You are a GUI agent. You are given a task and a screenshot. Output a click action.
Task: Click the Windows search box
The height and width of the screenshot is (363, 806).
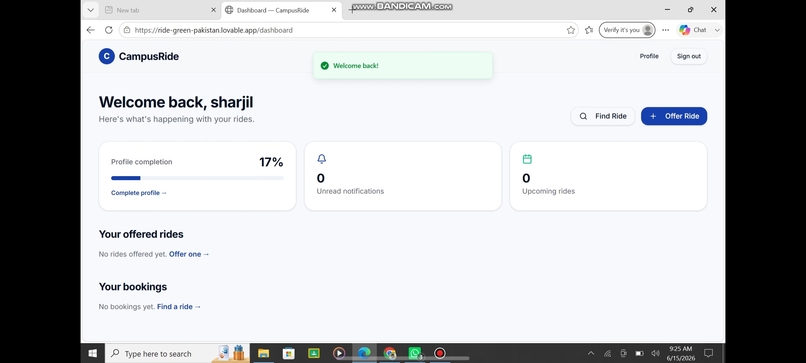pos(177,353)
